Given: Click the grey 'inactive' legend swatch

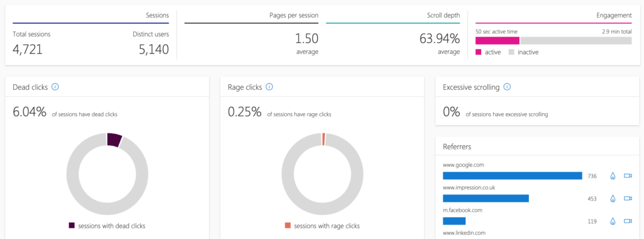Looking at the screenshot, I should tap(511, 52).
